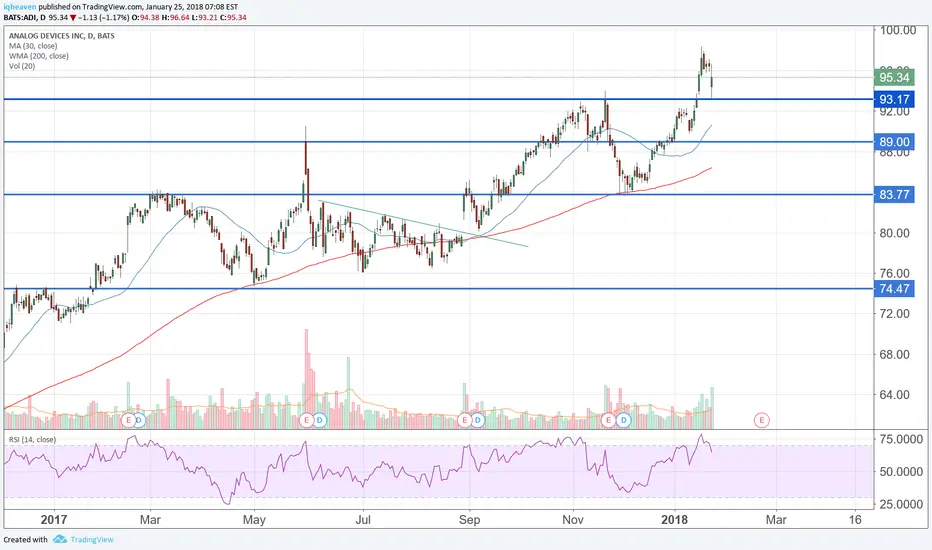Click the upcoming earnings E marker in 2018
This screenshot has width=932, height=550.
(x=761, y=420)
